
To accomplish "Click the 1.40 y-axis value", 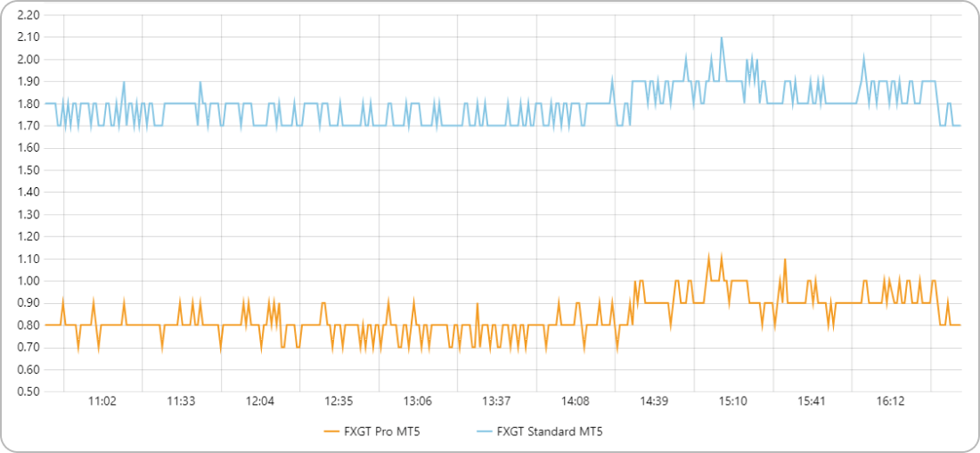I will coord(29,192).
